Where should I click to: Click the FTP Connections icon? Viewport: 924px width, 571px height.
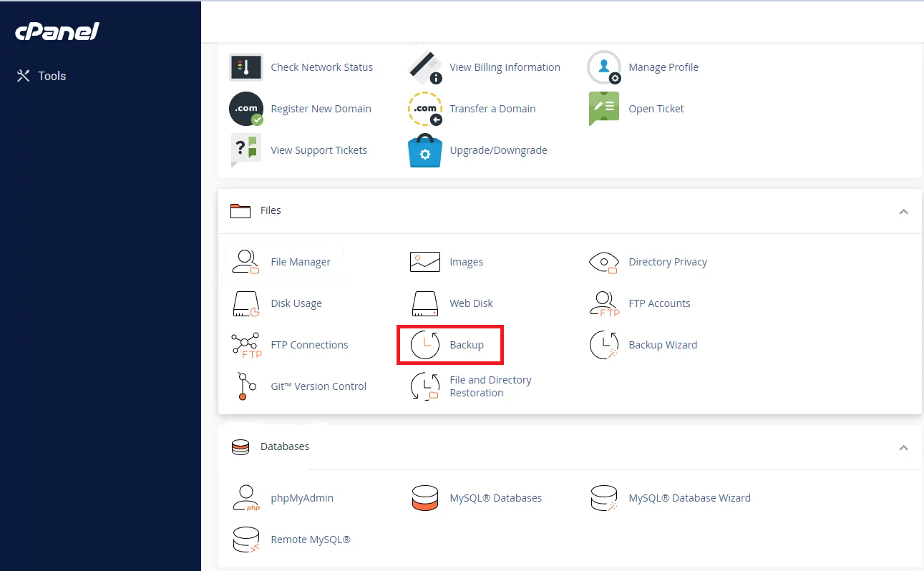click(246, 345)
